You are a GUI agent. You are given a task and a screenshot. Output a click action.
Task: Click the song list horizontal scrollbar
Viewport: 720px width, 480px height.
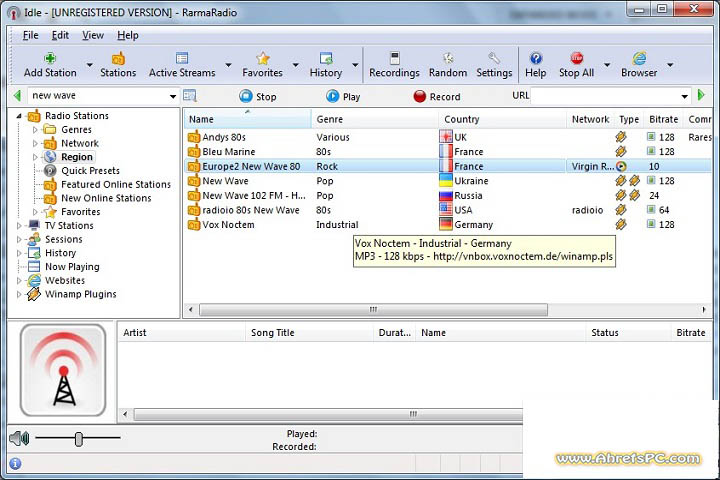click(x=328, y=414)
